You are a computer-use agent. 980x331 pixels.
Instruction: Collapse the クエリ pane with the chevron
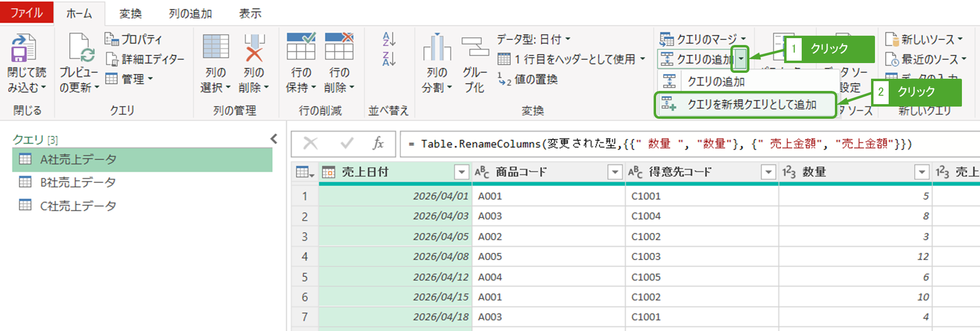click(x=274, y=139)
